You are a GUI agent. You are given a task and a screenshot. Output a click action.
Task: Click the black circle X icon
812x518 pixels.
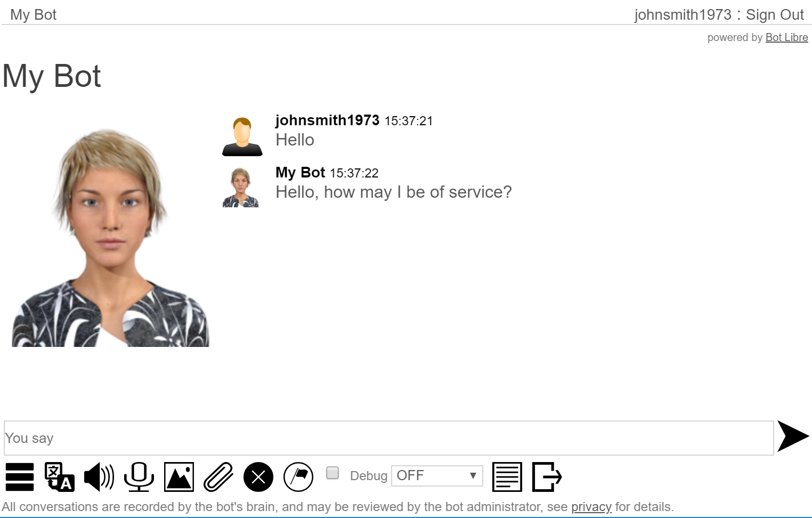(258, 477)
